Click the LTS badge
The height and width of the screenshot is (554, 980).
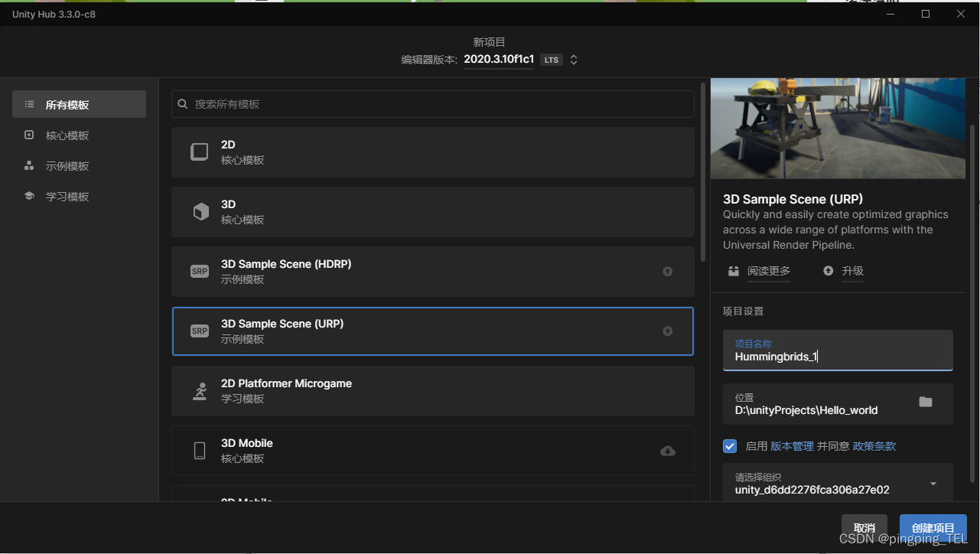click(x=552, y=60)
